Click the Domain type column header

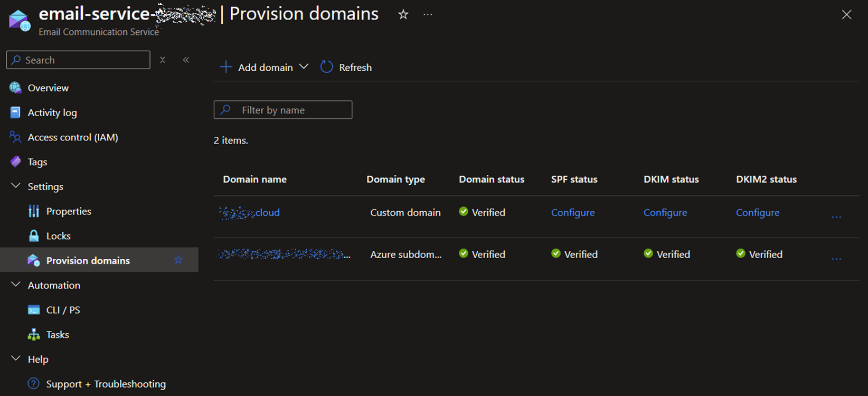(x=396, y=180)
